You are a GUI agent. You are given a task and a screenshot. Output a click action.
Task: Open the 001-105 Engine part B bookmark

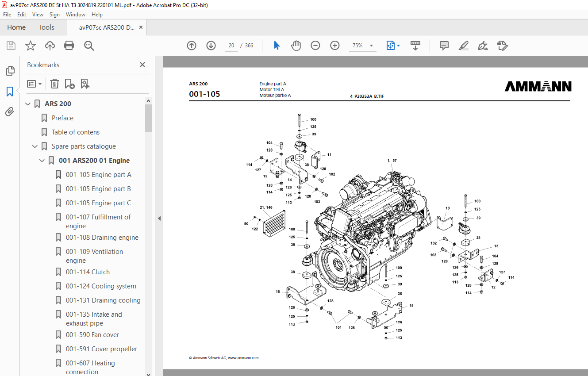(x=98, y=189)
